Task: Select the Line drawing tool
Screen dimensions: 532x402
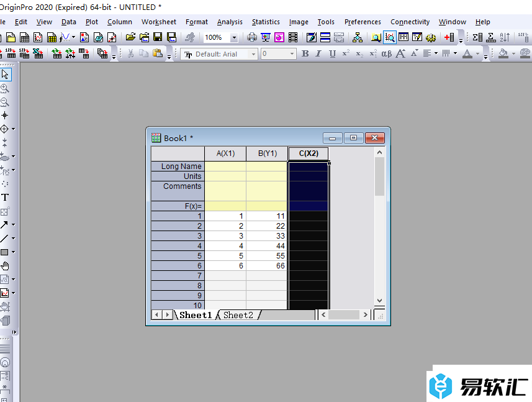Action: click(4, 239)
